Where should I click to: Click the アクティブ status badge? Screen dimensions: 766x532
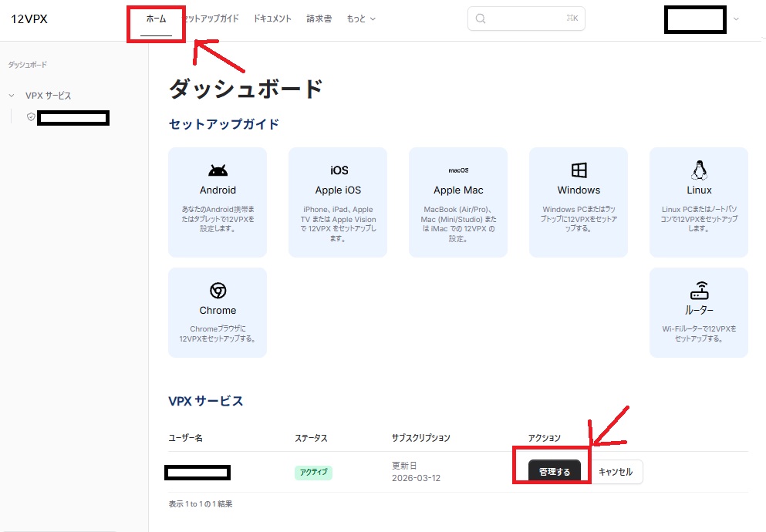pos(313,473)
